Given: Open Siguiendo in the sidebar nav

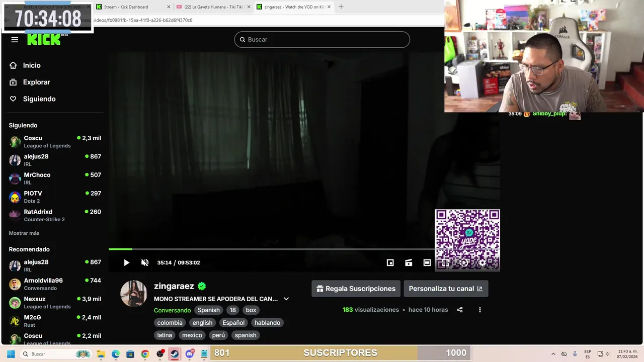Looking at the screenshot, I should (39, 99).
